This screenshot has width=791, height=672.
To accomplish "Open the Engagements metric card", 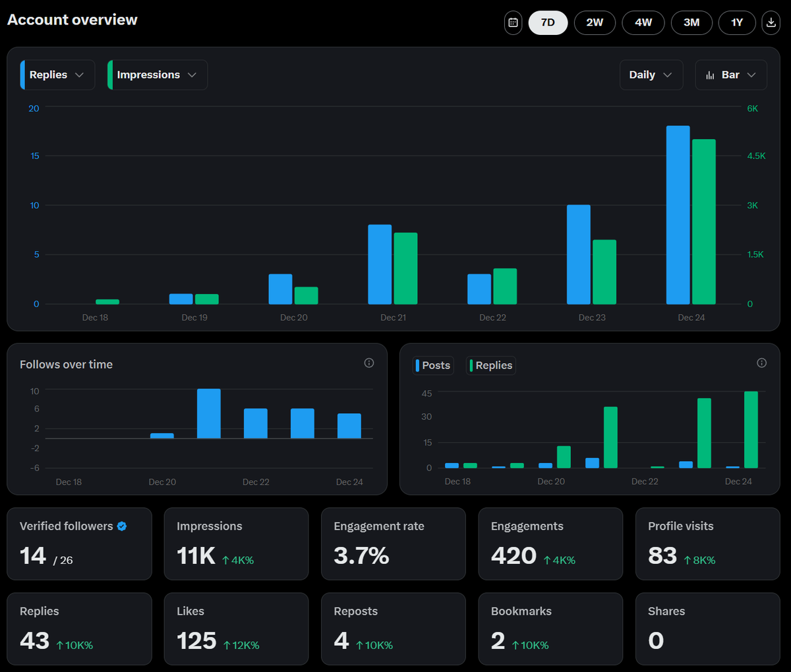I will point(550,544).
